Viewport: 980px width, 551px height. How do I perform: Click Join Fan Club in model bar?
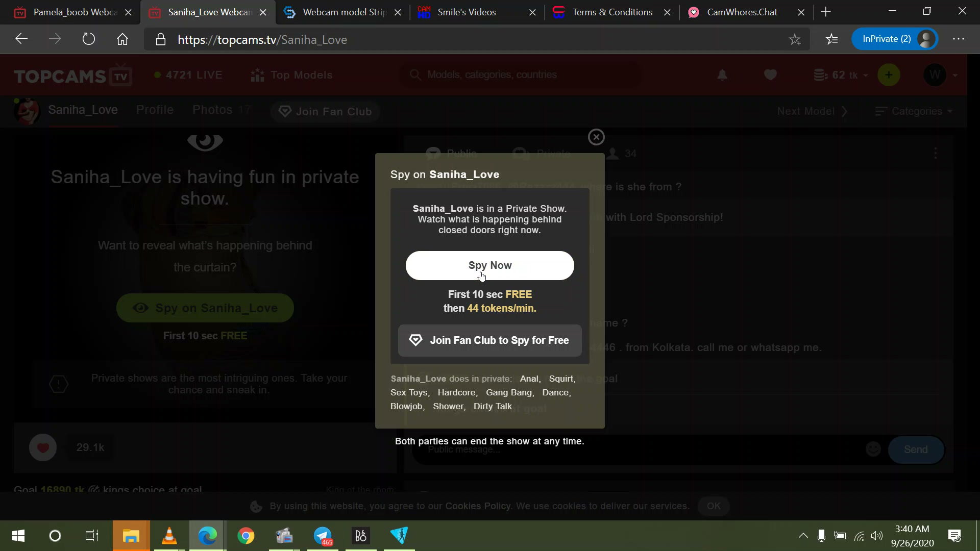[325, 111]
